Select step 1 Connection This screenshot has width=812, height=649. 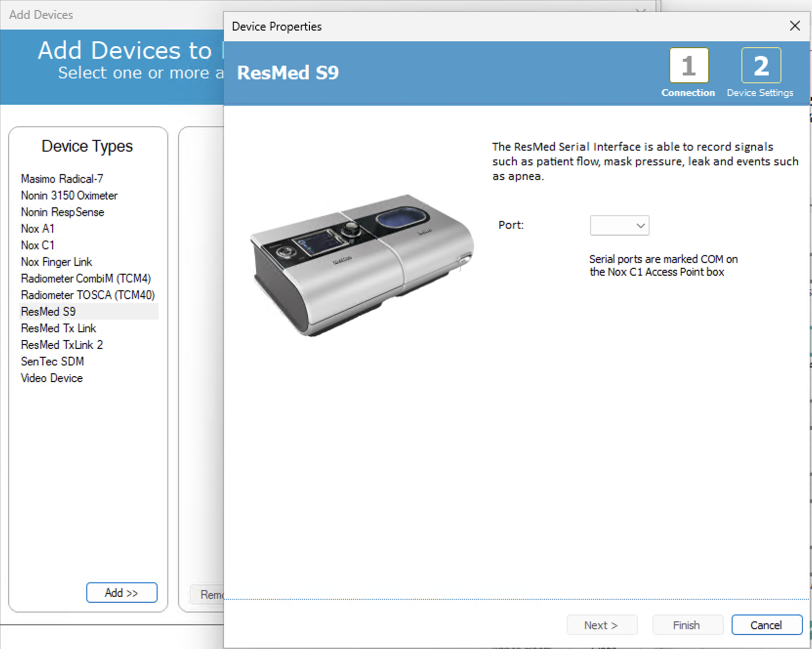pyautogui.click(x=688, y=73)
